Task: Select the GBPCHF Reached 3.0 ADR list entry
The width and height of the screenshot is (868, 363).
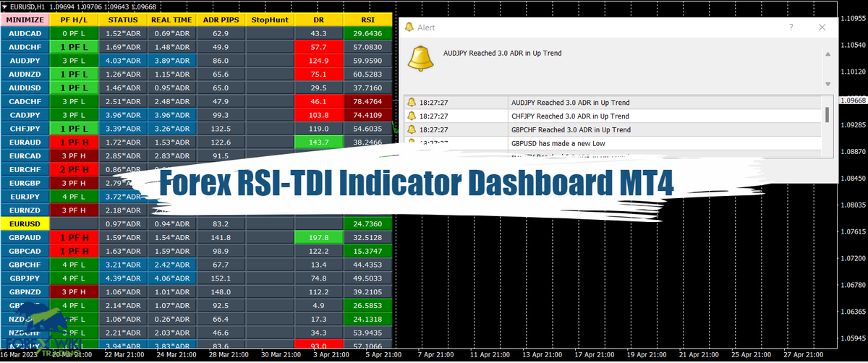Action: pos(613,129)
